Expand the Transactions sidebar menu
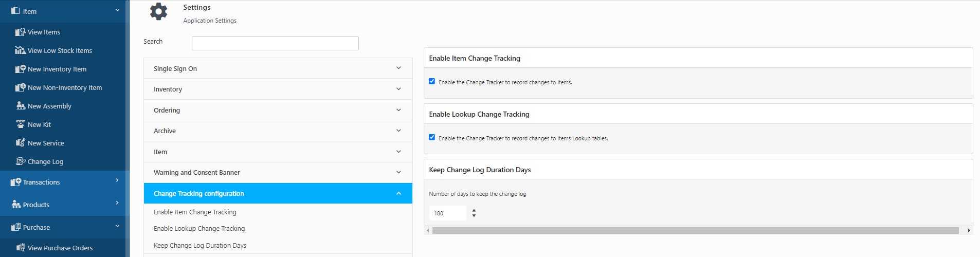Viewport: 980px width, 257px height. [x=64, y=182]
